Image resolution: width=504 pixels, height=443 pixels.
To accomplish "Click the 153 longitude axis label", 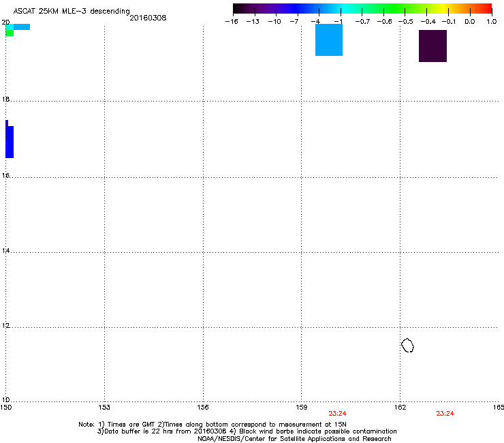I will tap(104, 408).
